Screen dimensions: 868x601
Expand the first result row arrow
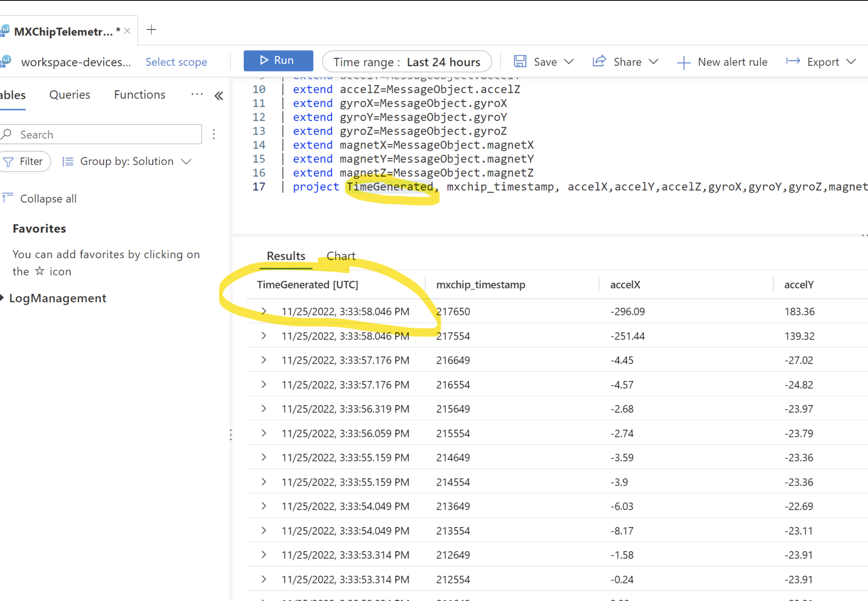(263, 311)
